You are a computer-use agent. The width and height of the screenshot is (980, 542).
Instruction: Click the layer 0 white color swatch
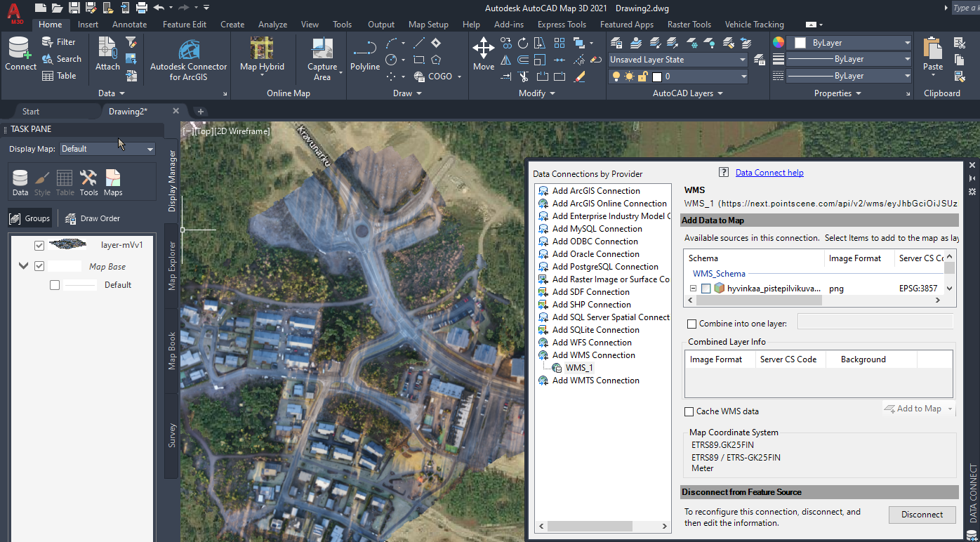click(x=658, y=77)
